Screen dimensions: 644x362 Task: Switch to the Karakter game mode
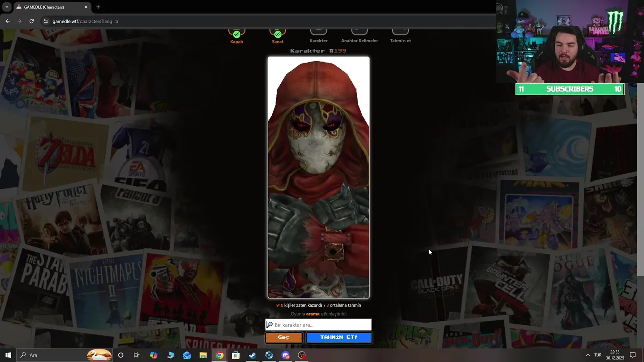pyautogui.click(x=318, y=36)
